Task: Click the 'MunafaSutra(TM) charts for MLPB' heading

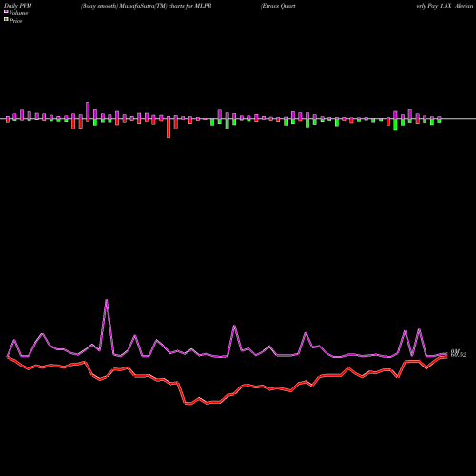Action: tap(166, 6)
